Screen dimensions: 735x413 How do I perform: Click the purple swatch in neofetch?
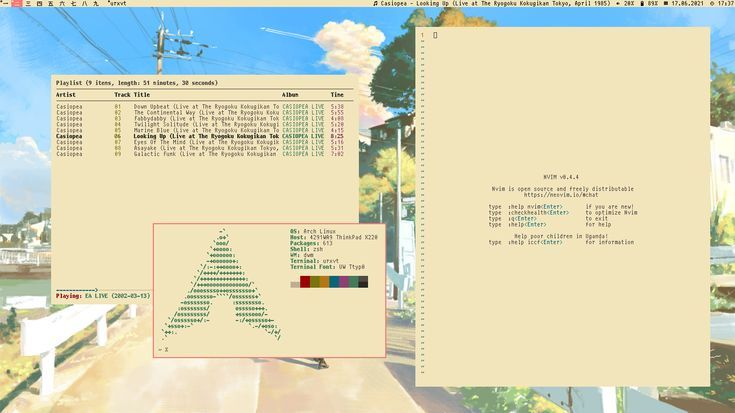coord(344,282)
